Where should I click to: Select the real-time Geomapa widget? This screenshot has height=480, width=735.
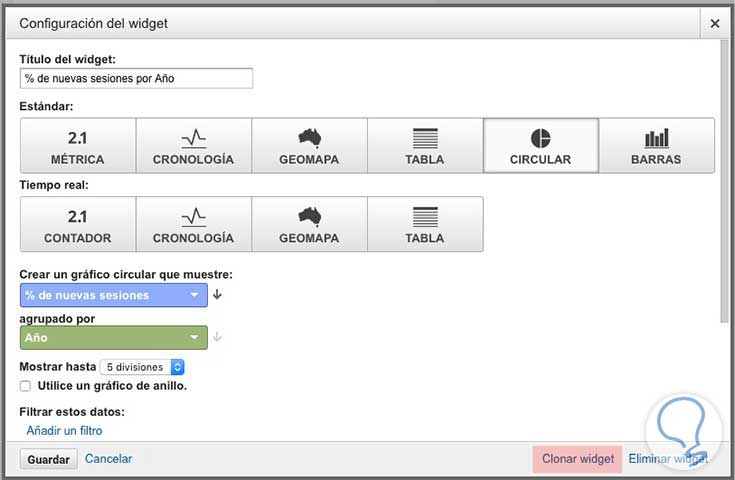(309, 224)
